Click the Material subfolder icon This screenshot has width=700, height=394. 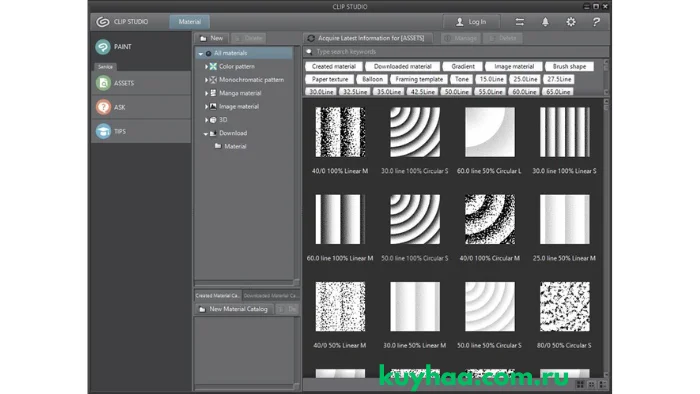click(x=218, y=146)
